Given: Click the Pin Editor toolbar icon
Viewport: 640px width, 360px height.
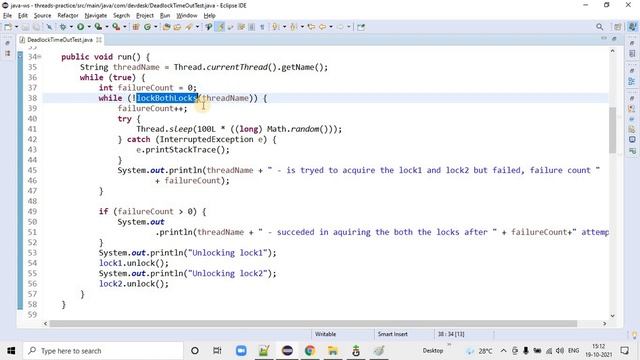Looking at the screenshot, I should click(361, 27).
